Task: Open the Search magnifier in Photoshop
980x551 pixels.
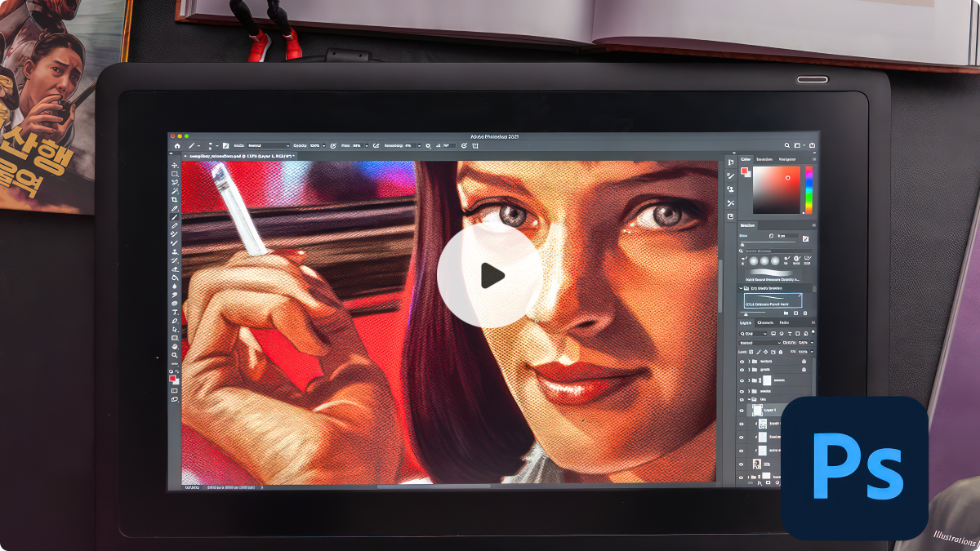Action: (787, 145)
